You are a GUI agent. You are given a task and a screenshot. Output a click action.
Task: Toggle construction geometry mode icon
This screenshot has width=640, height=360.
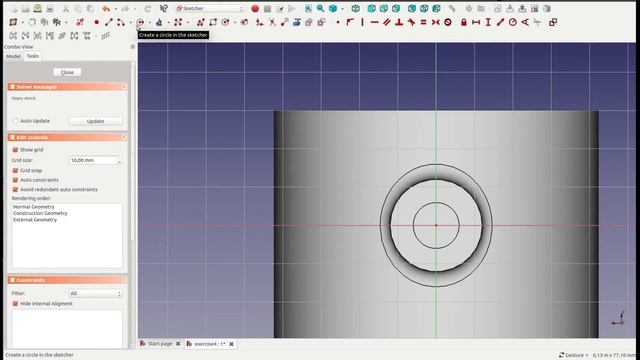(x=321, y=22)
